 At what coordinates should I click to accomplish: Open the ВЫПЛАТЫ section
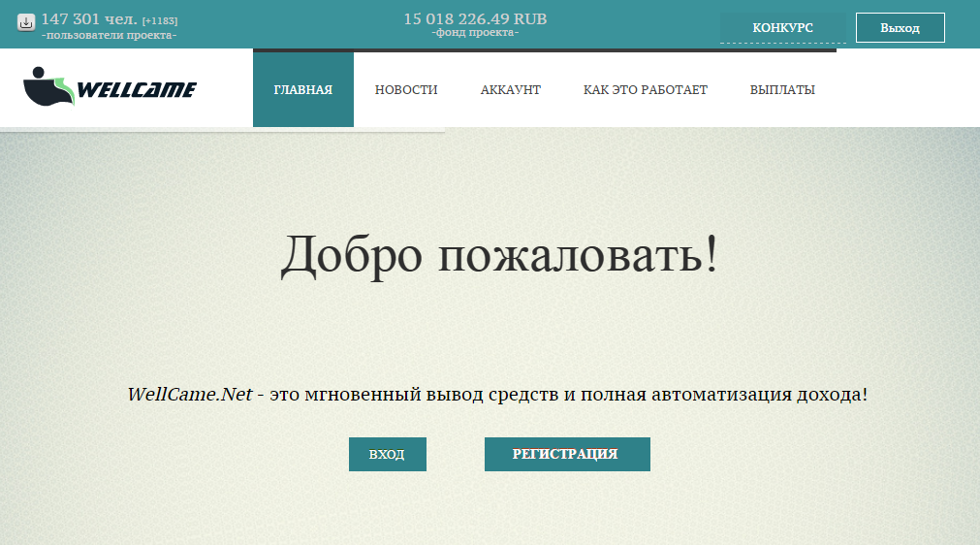click(x=782, y=89)
